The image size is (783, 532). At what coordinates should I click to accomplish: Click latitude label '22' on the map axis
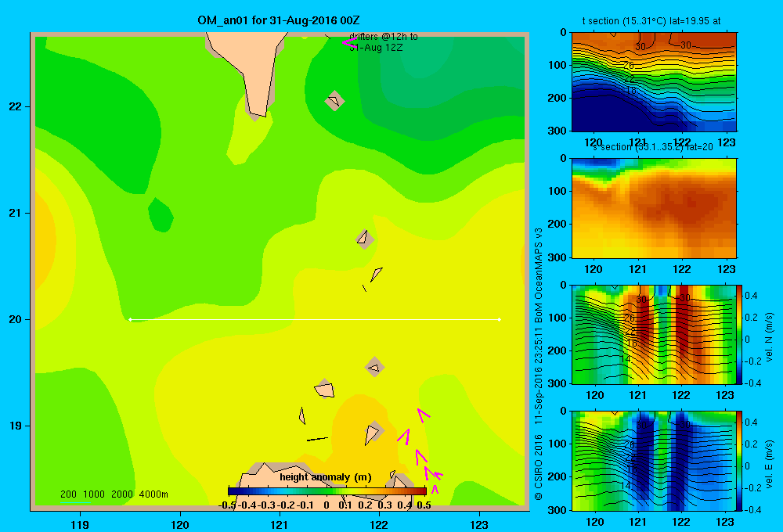[16, 107]
